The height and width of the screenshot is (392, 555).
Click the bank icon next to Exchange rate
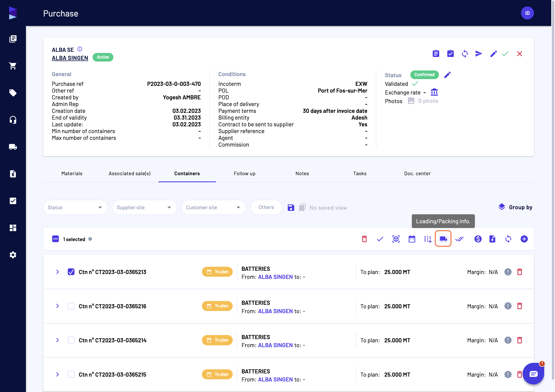point(434,92)
